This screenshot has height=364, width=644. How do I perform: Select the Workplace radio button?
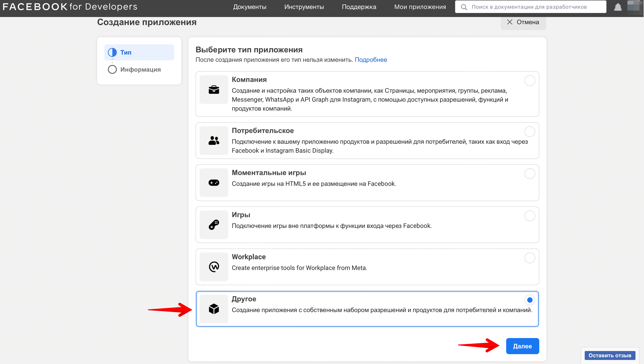pyautogui.click(x=529, y=258)
